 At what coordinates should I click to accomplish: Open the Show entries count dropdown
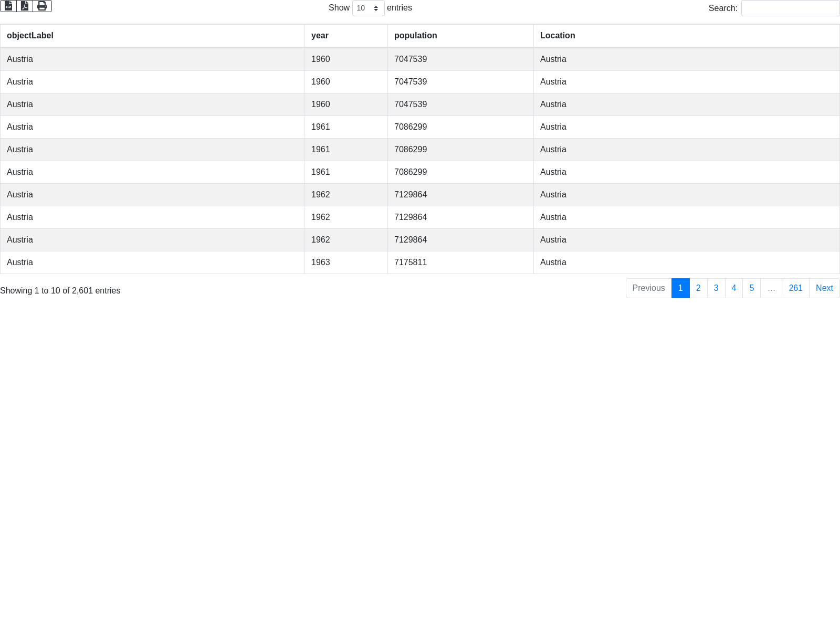click(x=368, y=8)
